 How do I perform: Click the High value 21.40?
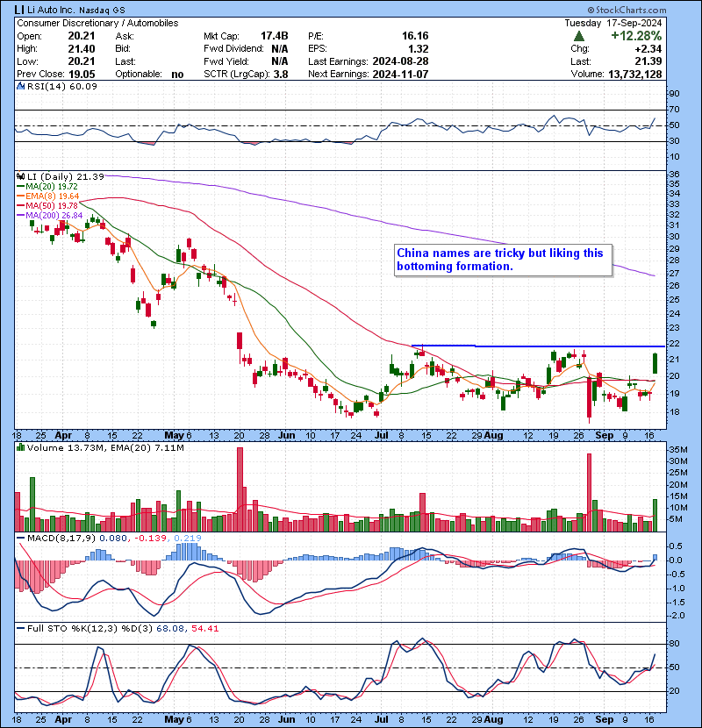82,49
